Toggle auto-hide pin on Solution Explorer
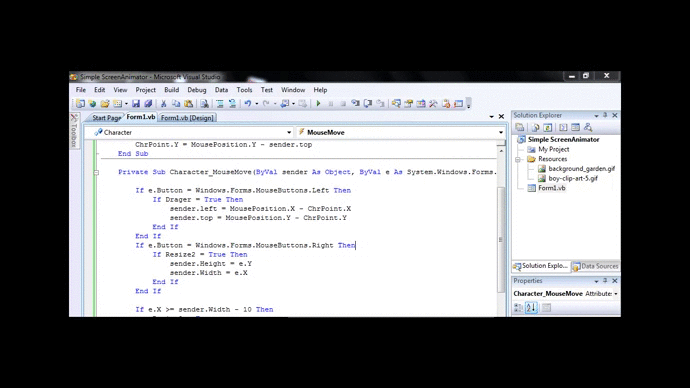 (x=605, y=115)
